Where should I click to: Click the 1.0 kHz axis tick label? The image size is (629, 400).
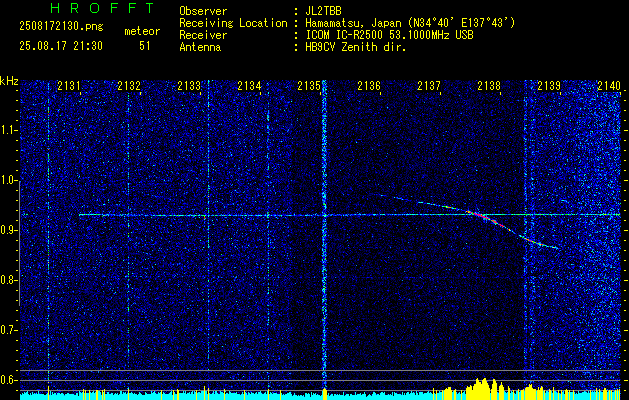pyautogui.click(x=8, y=181)
